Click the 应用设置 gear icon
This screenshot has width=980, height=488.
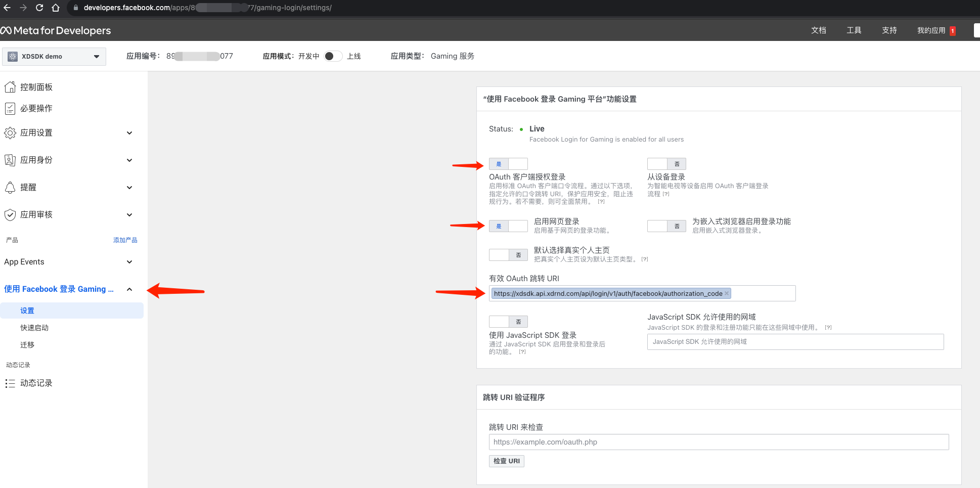coord(10,132)
